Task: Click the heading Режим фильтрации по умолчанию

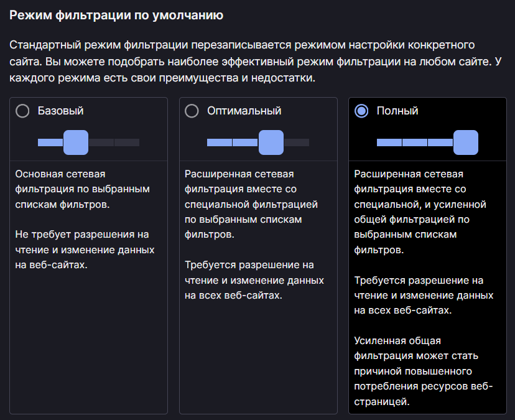Action: [116, 14]
